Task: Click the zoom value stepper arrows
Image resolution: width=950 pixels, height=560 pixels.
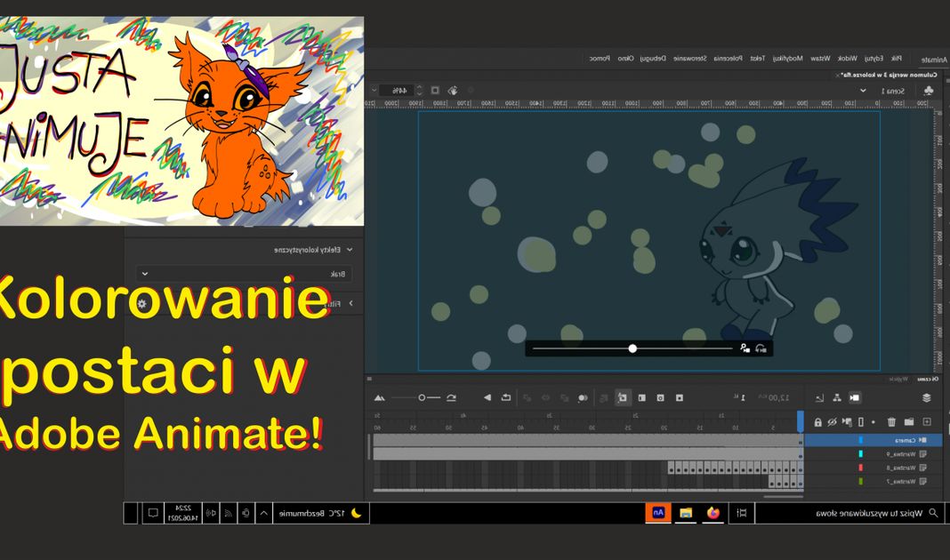Action: 419,90
